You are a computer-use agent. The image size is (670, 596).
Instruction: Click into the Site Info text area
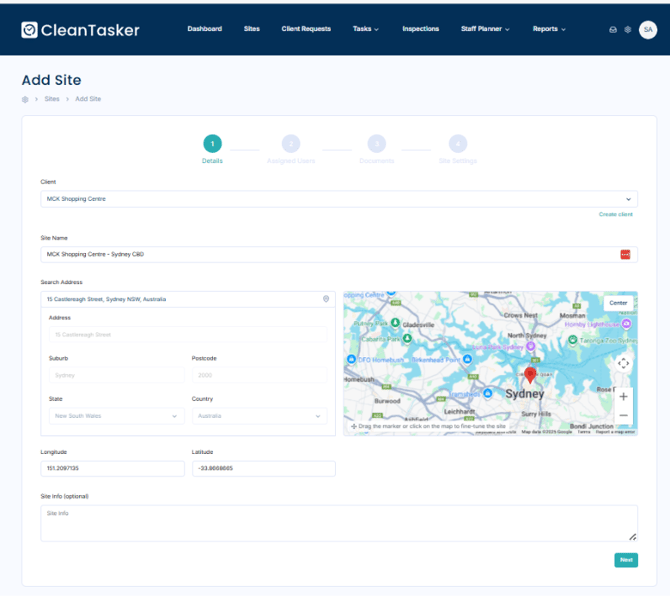338,523
